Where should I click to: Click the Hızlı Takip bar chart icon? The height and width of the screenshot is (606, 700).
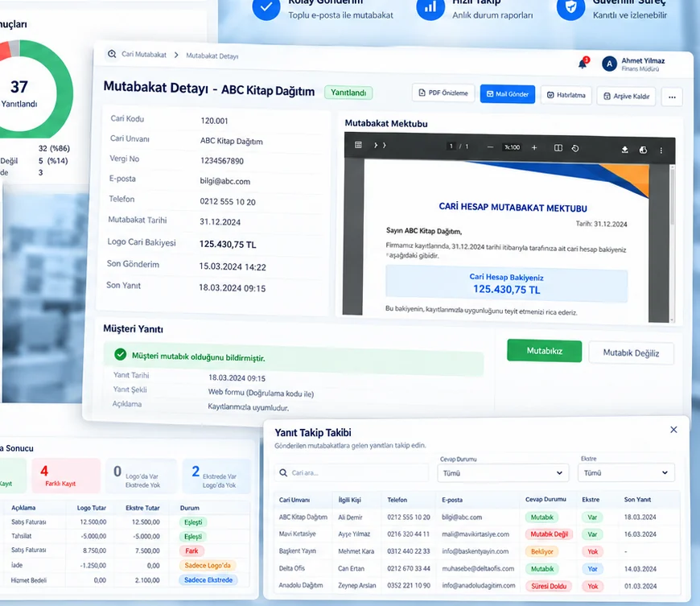(430, 7)
